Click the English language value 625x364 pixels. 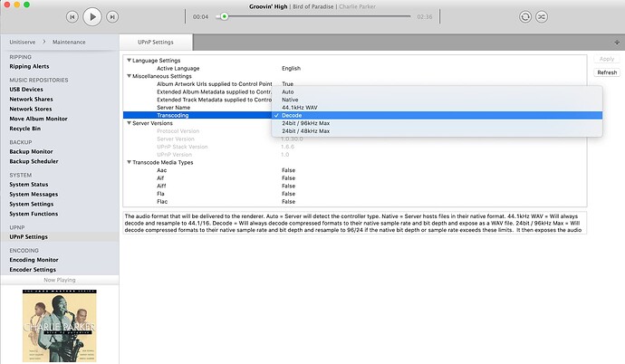coord(291,68)
